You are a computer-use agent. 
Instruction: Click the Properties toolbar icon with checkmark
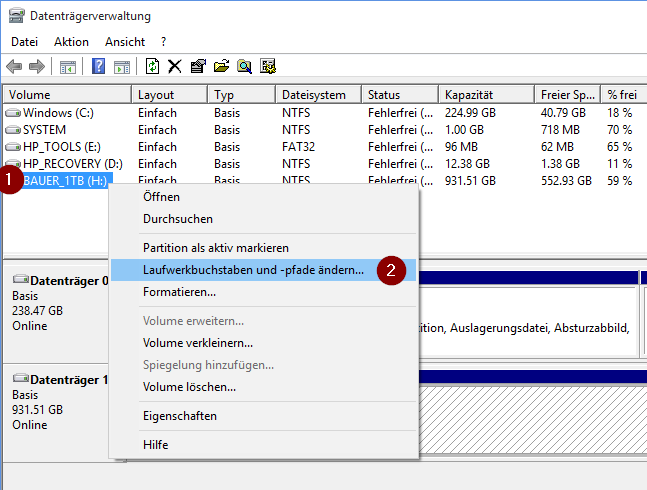(198, 66)
